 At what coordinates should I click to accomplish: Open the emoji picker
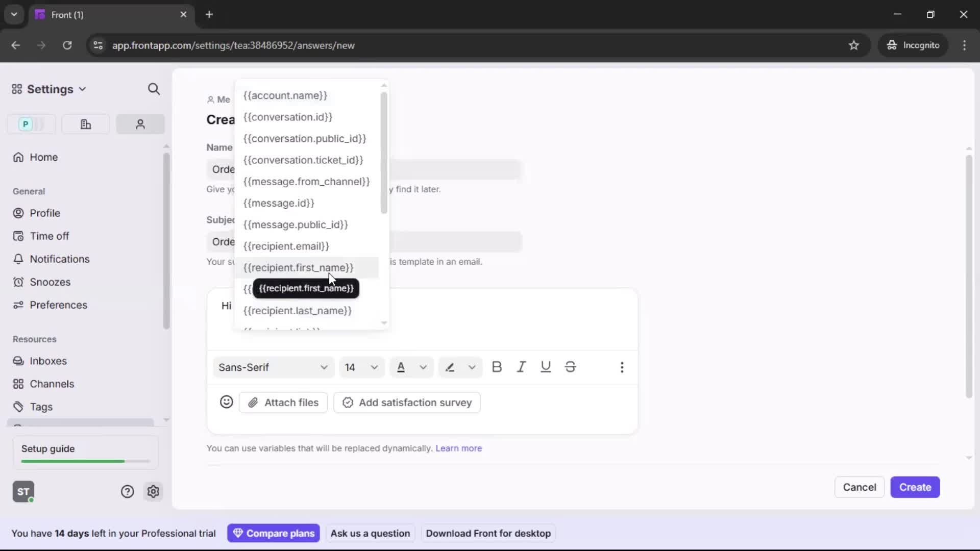click(x=226, y=403)
